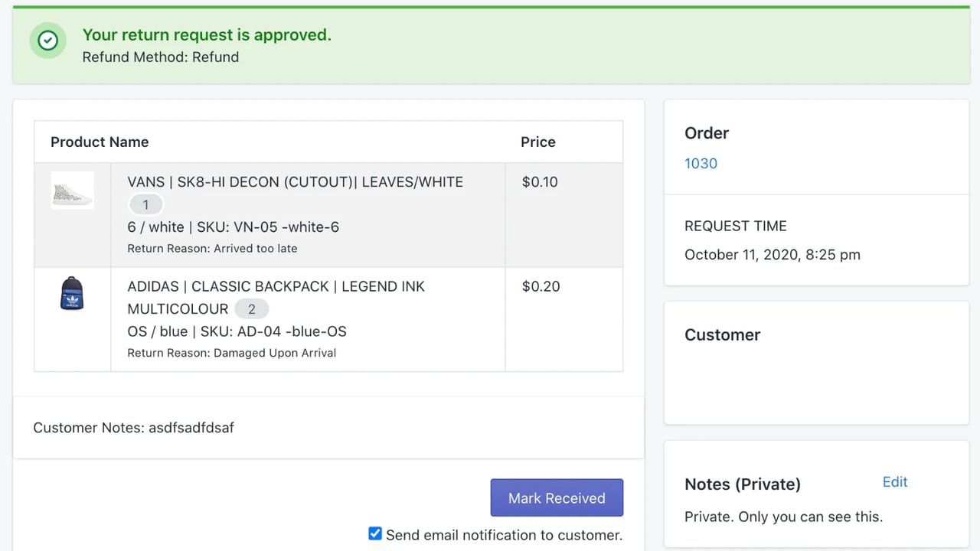Click the request time October 11, 2020

pyautogui.click(x=773, y=255)
